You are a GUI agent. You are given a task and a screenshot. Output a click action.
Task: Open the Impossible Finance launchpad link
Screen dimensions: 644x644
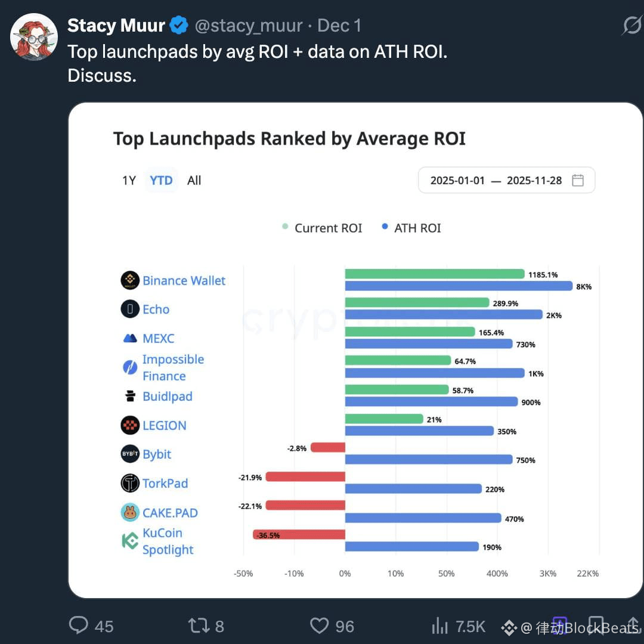coord(173,367)
